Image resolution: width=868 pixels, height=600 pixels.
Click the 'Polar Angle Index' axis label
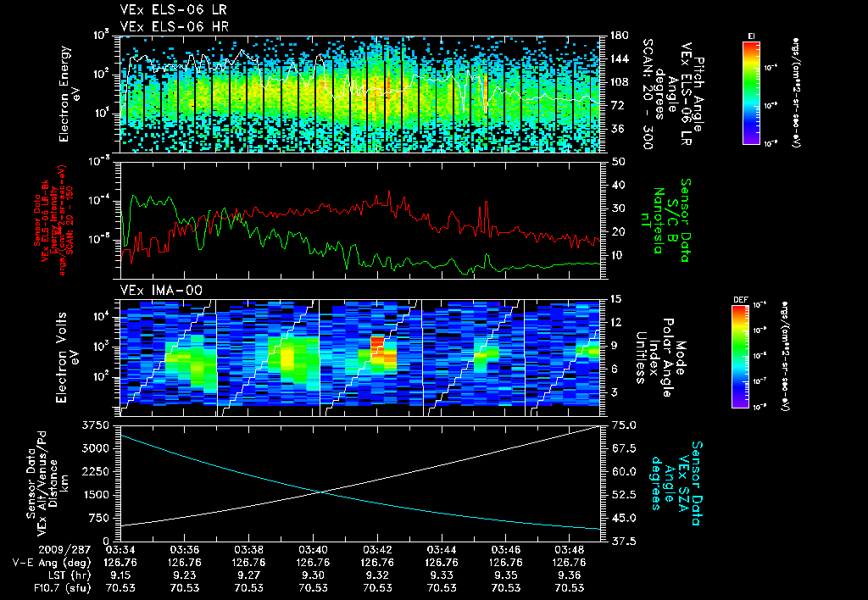coord(660,357)
